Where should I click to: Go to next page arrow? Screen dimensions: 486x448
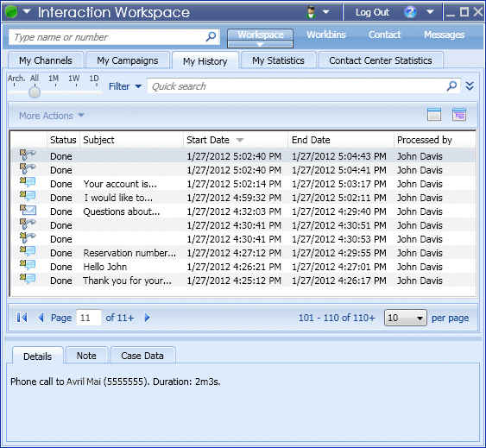click(x=148, y=317)
